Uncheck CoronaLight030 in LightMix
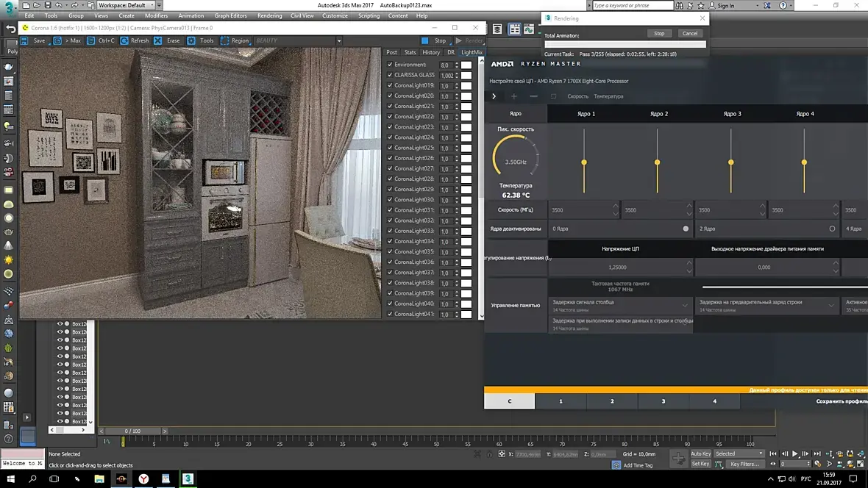868x488 pixels. (x=390, y=200)
